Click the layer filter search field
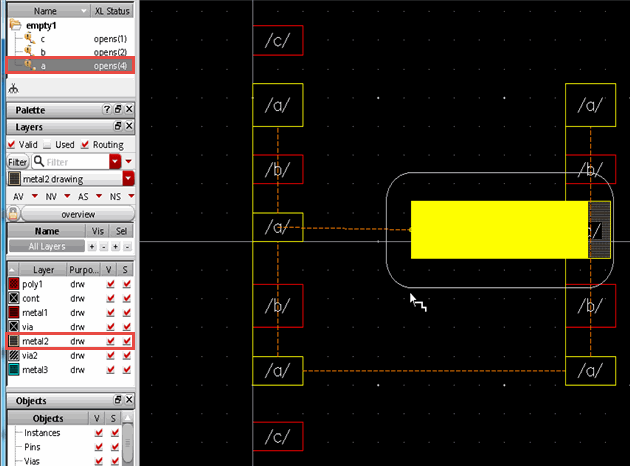 click(x=71, y=162)
